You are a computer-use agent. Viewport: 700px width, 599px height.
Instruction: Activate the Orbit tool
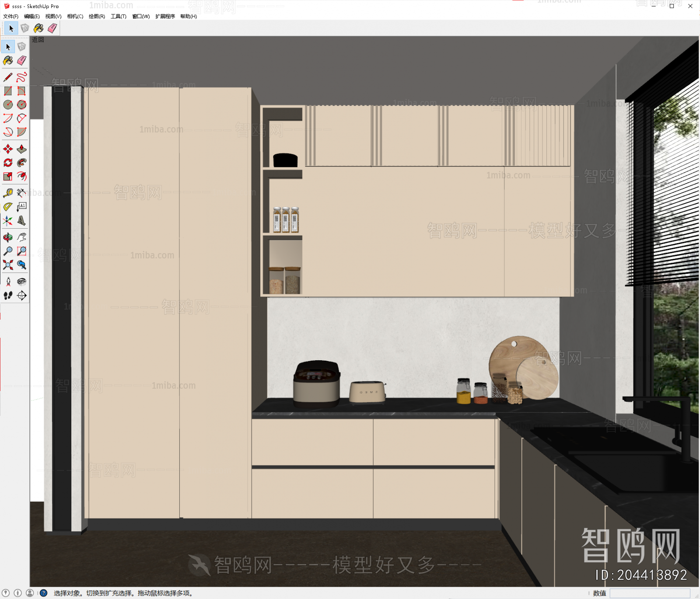coord(8,237)
